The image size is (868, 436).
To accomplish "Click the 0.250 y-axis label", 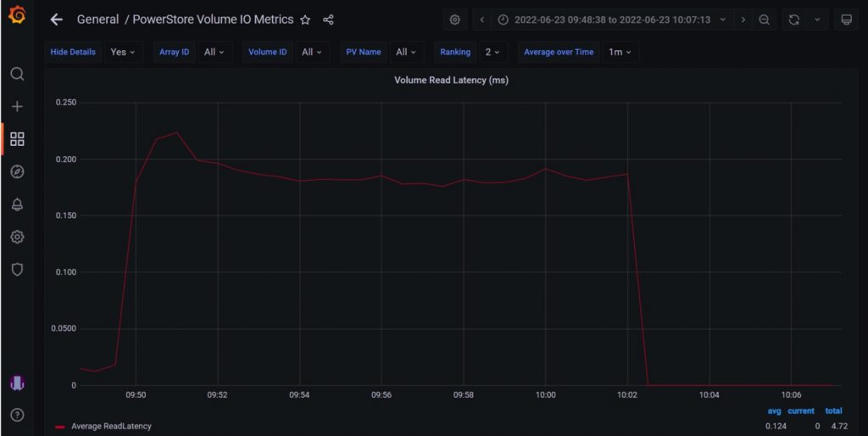I will click(x=66, y=103).
